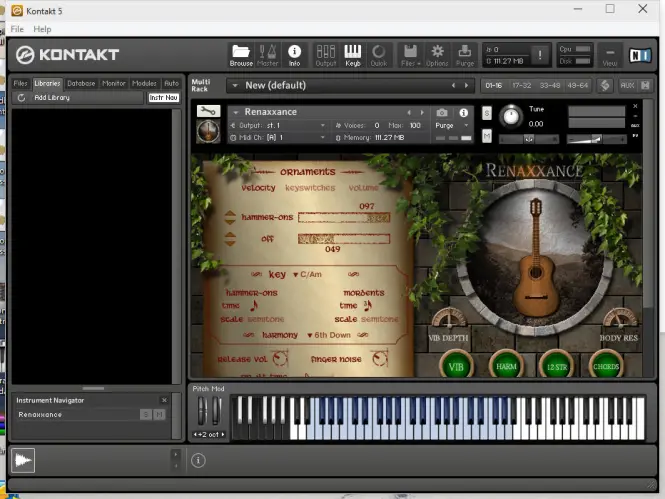Toggle the 12 STR green button
The image size is (665, 499).
[x=556, y=366]
